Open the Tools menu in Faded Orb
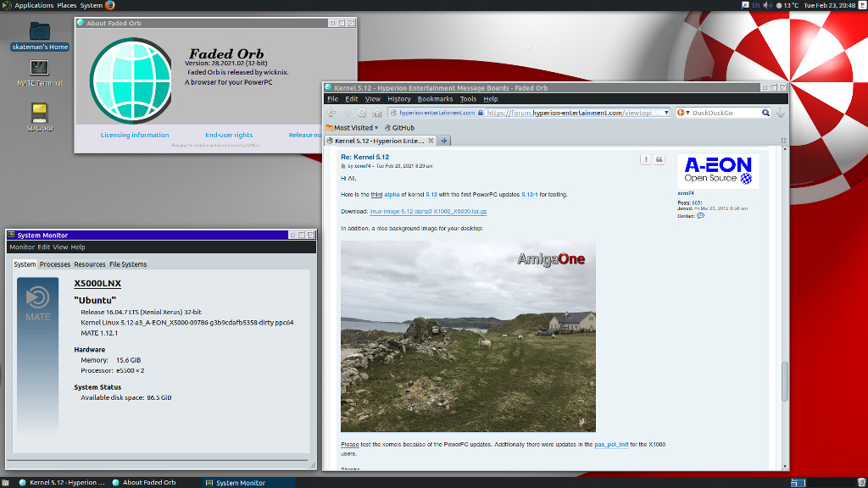868x488 pixels. coord(468,99)
